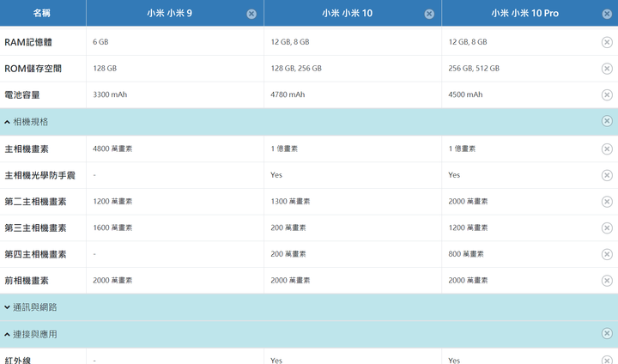Select the 第四主相機畫素 label
The width and height of the screenshot is (618, 364).
[35, 254]
